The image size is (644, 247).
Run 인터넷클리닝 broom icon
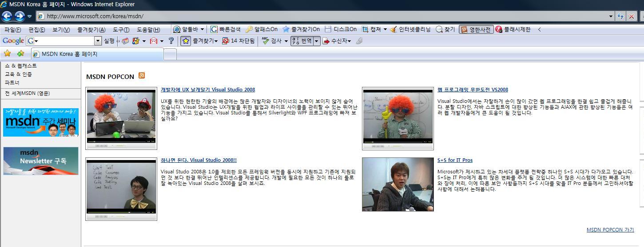point(394,29)
